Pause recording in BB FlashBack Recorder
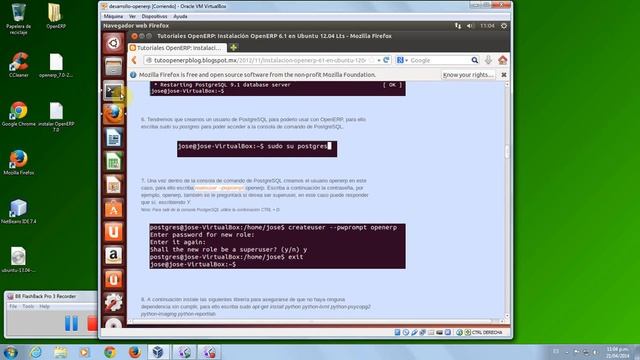The width and height of the screenshot is (640, 360). 71,323
